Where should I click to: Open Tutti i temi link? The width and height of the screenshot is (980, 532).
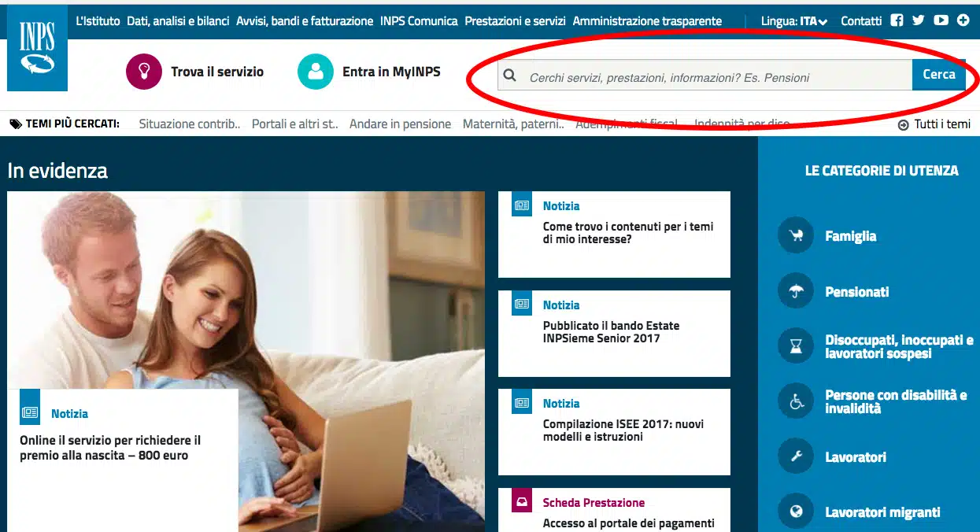pos(942,124)
